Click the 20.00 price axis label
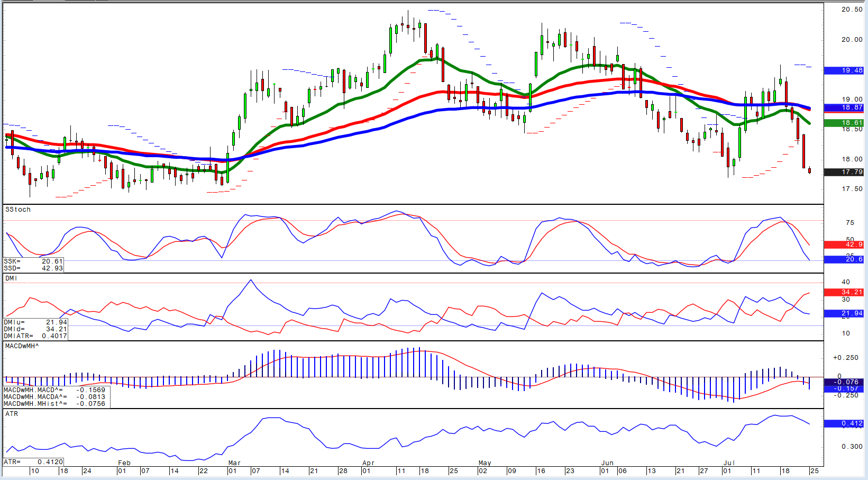868x480 pixels. tap(852, 40)
